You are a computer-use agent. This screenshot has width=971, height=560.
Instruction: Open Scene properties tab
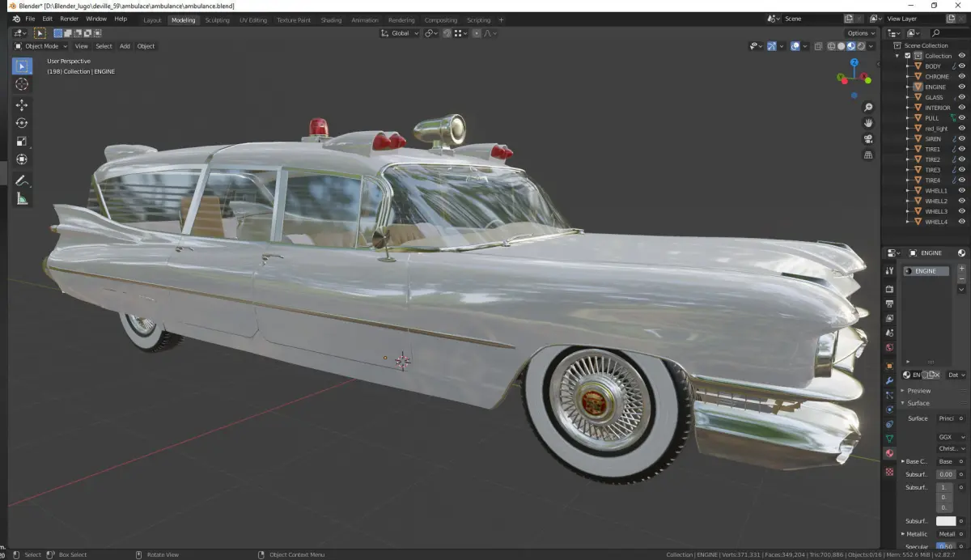[889, 333]
